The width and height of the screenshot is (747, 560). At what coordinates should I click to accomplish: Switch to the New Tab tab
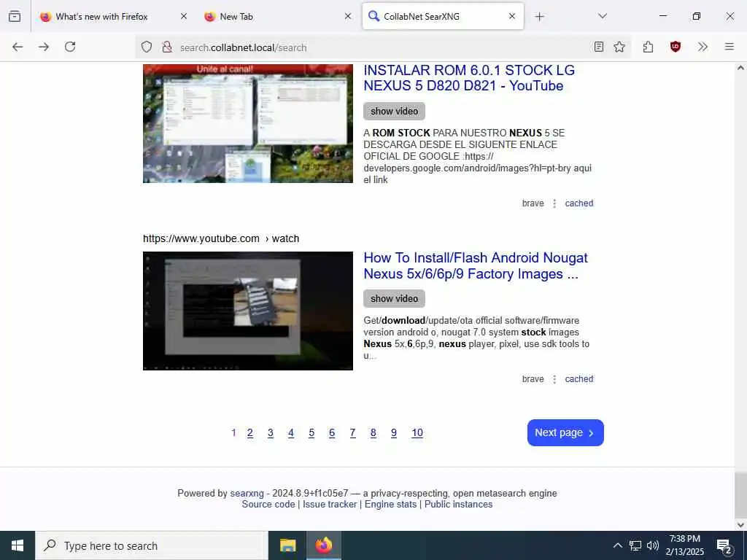pyautogui.click(x=278, y=17)
